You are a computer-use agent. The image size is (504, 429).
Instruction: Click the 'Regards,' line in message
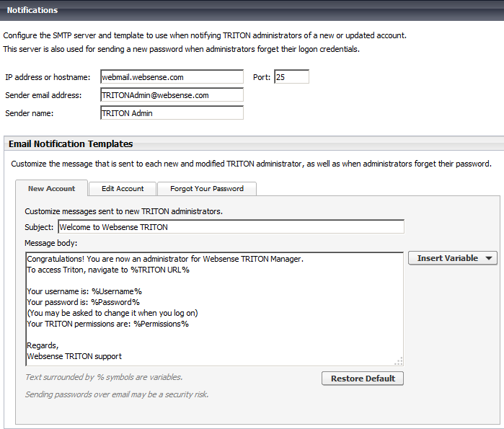tap(43, 346)
